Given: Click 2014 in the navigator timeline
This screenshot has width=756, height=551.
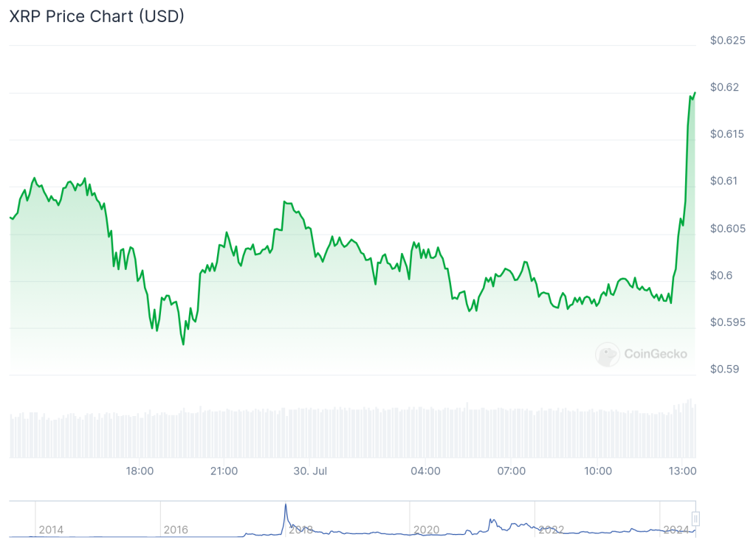Looking at the screenshot, I should point(51,530).
